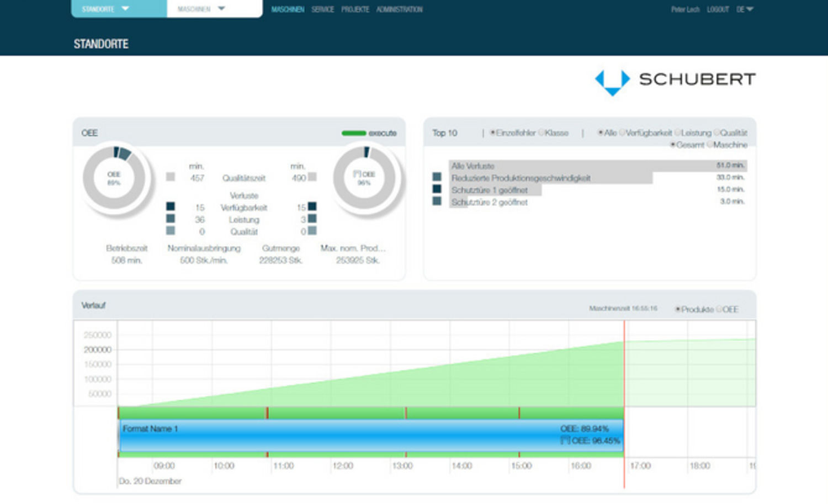Viewport: 828px width, 504px height.
Task: Select the Alle radio button
Action: 601,132
